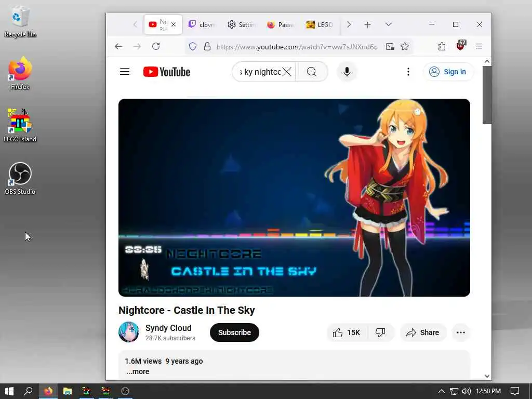Open more actions ellipsis under video
Image resolution: width=532 pixels, height=399 pixels.
click(461, 332)
